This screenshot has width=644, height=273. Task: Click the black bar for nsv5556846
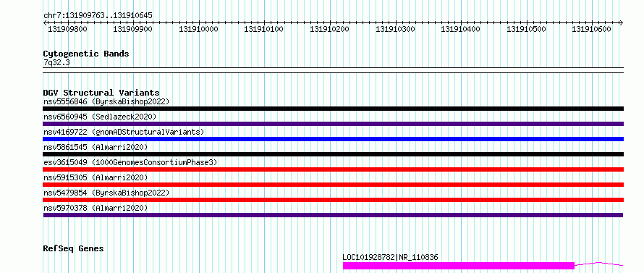(x=333, y=109)
